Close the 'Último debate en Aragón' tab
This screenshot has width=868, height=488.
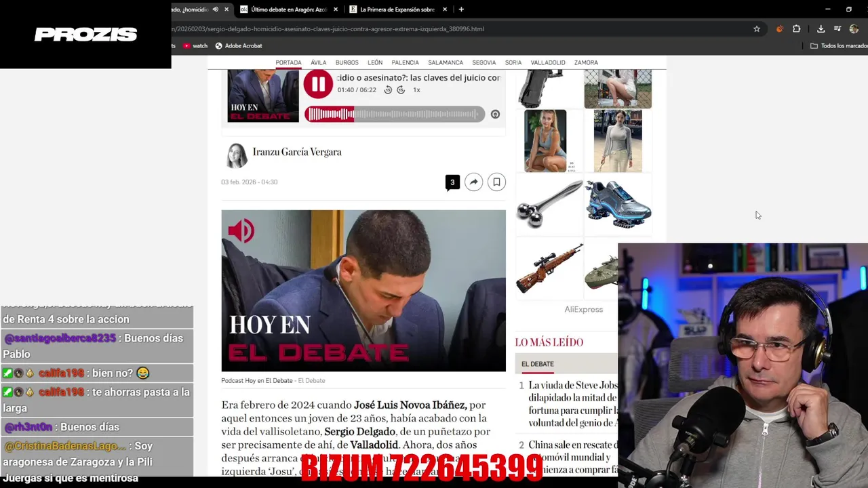pyautogui.click(x=336, y=9)
